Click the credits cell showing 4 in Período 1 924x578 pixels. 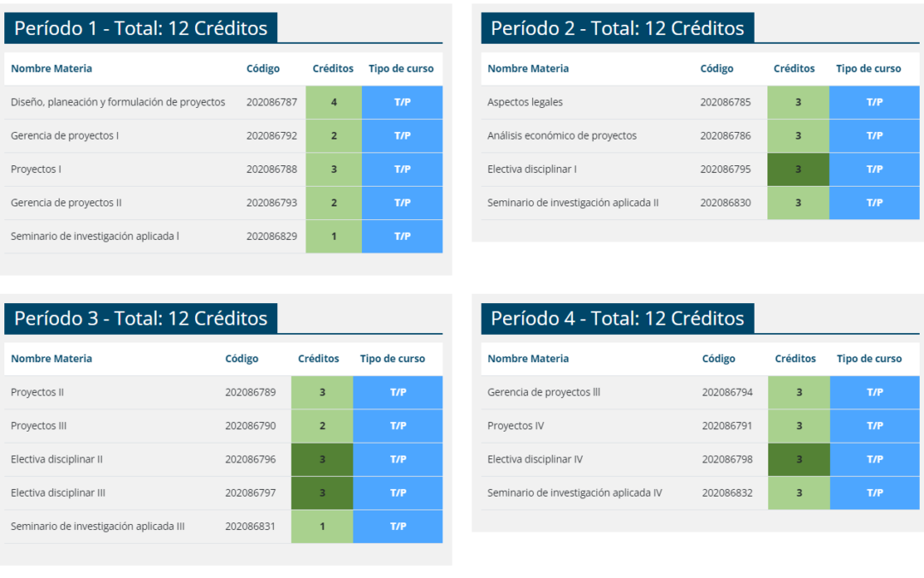(x=334, y=102)
